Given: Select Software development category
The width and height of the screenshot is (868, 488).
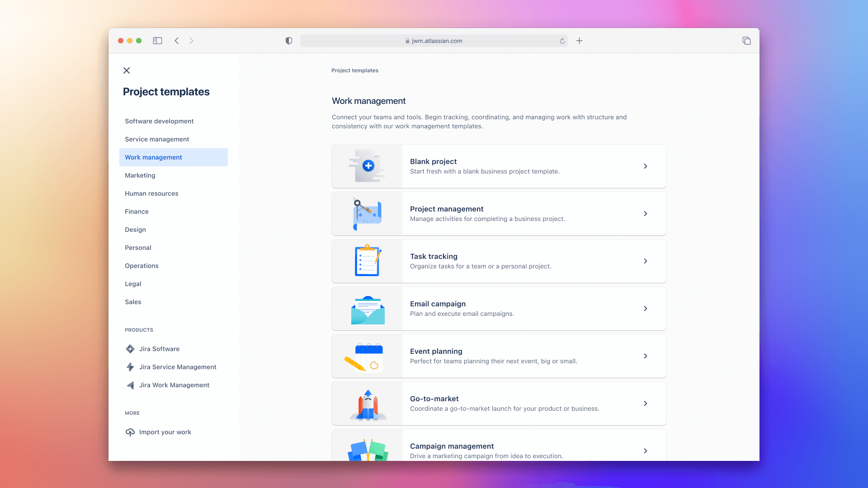Looking at the screenshot, I should point(159,121).
